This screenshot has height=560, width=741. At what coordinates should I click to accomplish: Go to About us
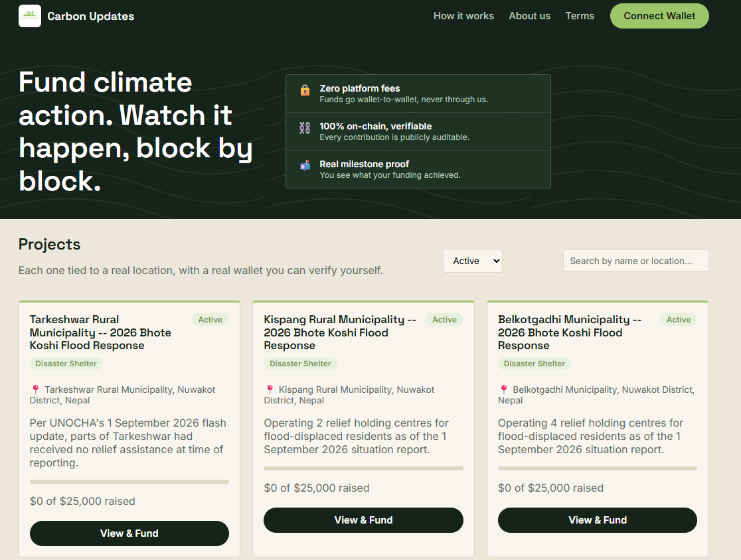[x=529, y=16]
